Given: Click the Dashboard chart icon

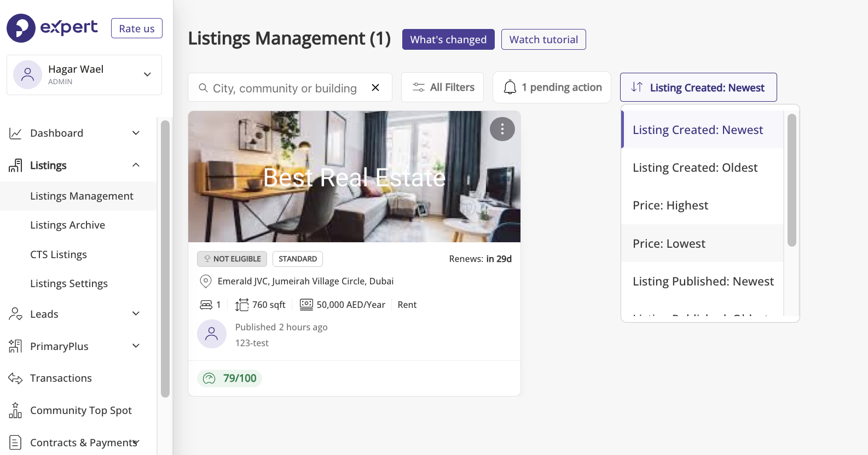Looking at the screenshot, I should 15,133.
